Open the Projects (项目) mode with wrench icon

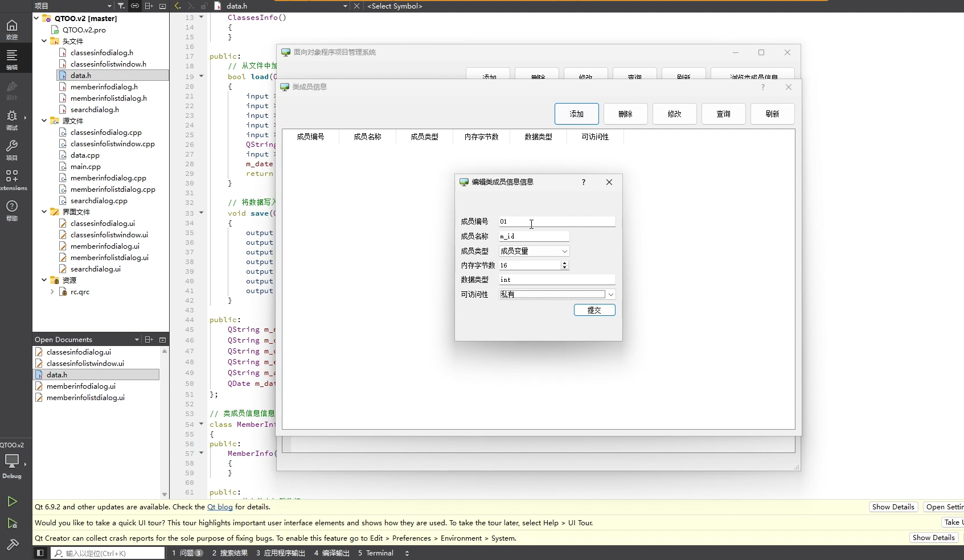click(12, 150)
